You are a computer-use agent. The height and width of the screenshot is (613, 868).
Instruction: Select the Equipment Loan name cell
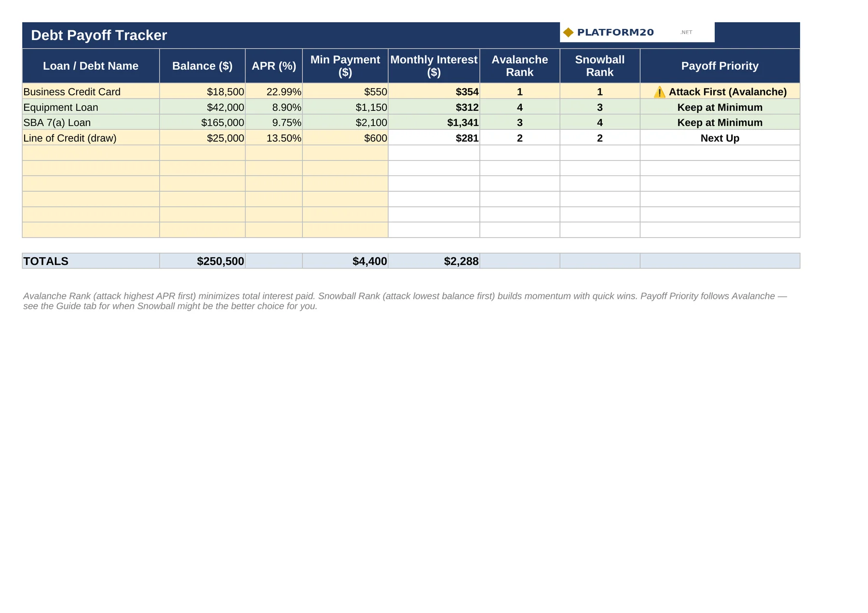(91, 107)
